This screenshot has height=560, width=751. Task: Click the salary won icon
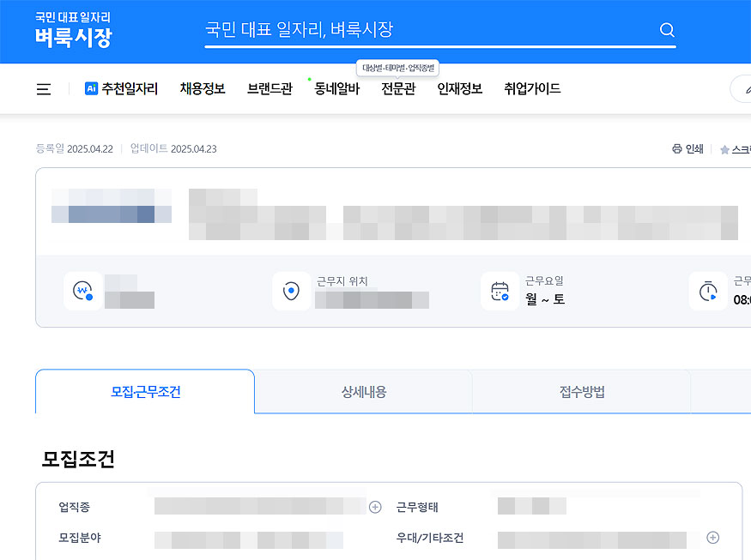[83, 291]
